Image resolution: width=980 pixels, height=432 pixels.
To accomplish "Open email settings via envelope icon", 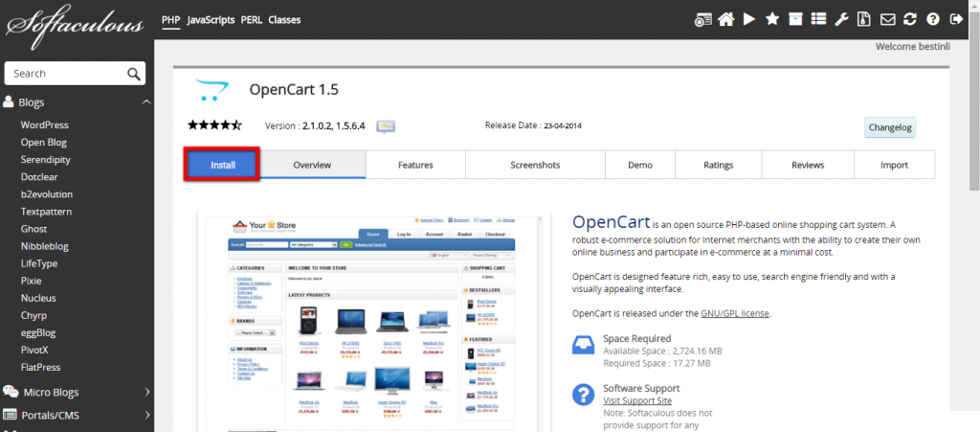I will coord(887,19).
